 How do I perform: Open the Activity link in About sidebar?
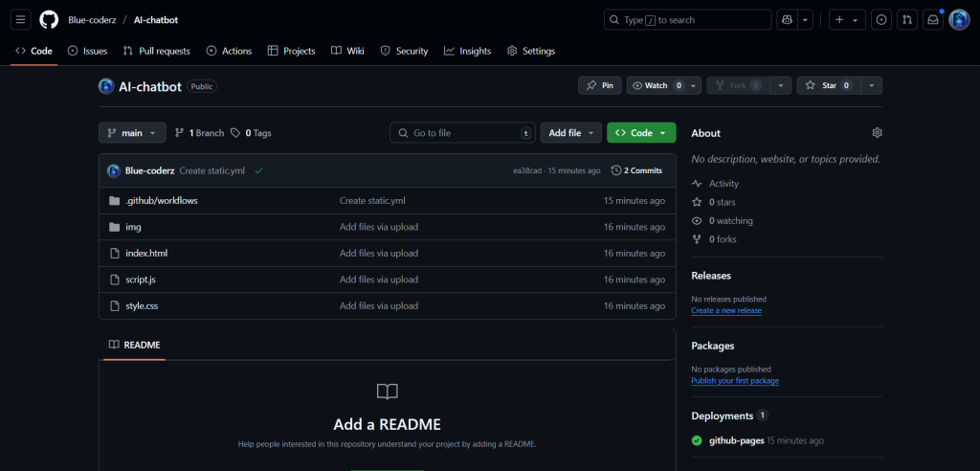(x=716, y=184)
